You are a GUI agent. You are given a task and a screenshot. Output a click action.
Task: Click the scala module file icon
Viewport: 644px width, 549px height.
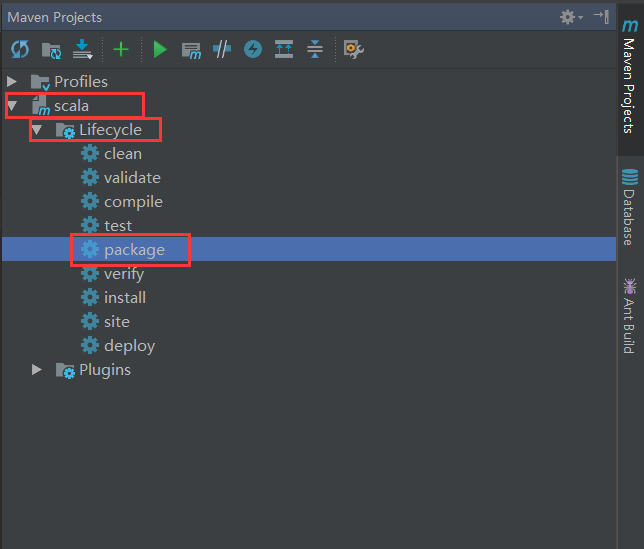pyautogui.click(x=41, y=106)
